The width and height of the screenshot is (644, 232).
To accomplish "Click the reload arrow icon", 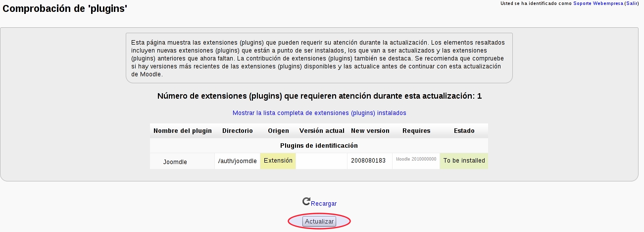I will (x=306, y=201).
